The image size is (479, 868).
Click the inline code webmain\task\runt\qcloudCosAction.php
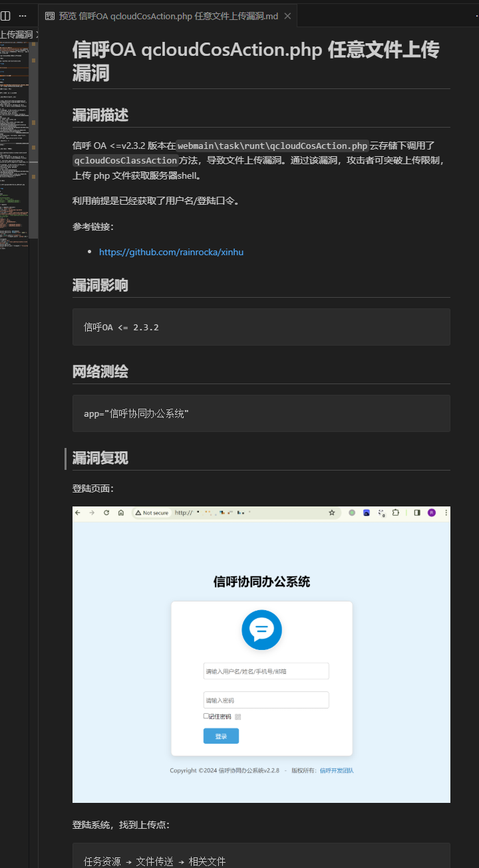[x=273, y=146]
